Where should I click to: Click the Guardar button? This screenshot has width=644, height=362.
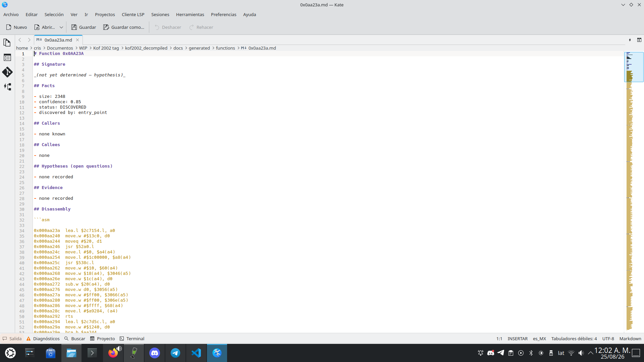(x=84, y=27)
